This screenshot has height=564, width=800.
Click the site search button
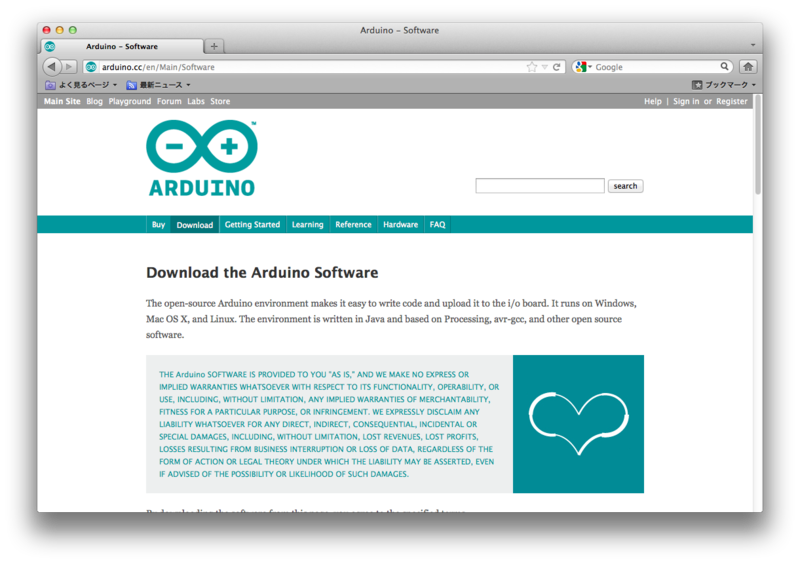pos(626,186)
